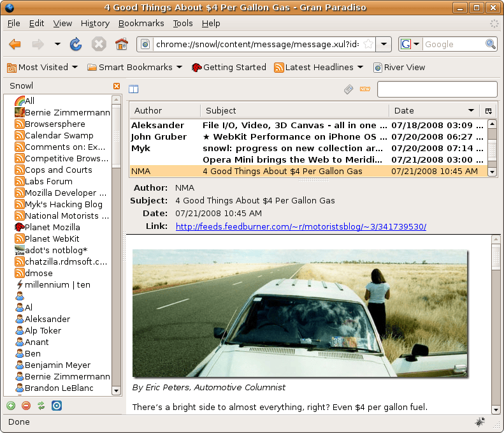Open the column picker
Screen dimensions: 504x433
point(488,111)
